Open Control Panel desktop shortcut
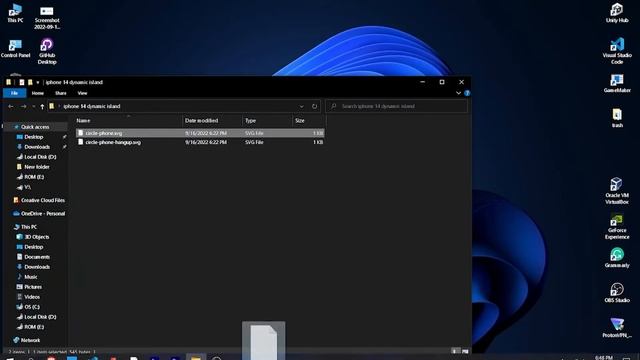This screenshot has width=640, height=360. pyautogui.click(x=16, y=48)
